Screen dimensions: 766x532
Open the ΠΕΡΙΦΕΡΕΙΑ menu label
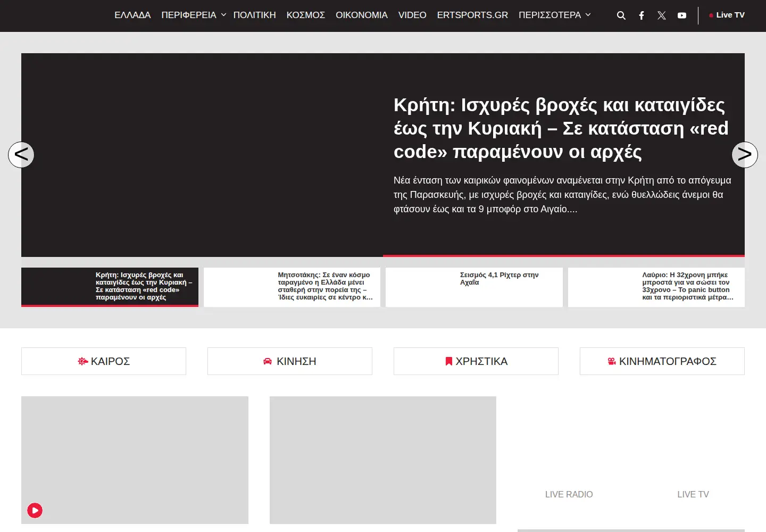(x=189, y=15)
